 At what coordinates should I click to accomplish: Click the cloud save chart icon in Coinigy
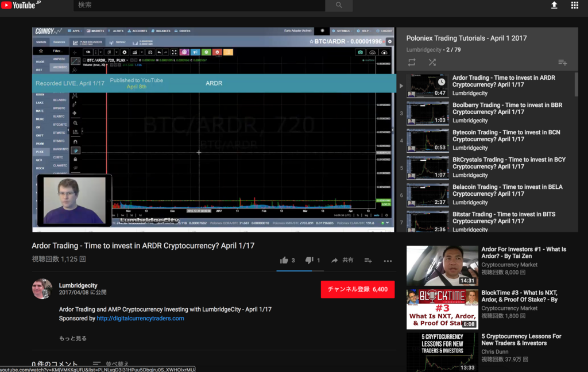[x=384, y=52]
